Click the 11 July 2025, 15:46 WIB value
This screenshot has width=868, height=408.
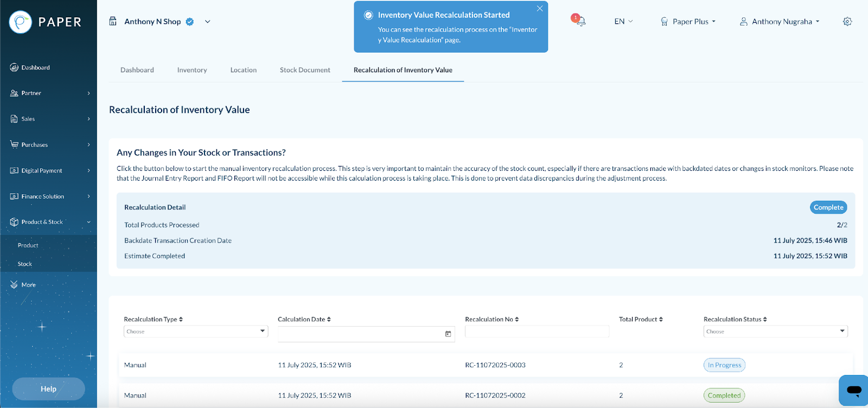point(810,240)
